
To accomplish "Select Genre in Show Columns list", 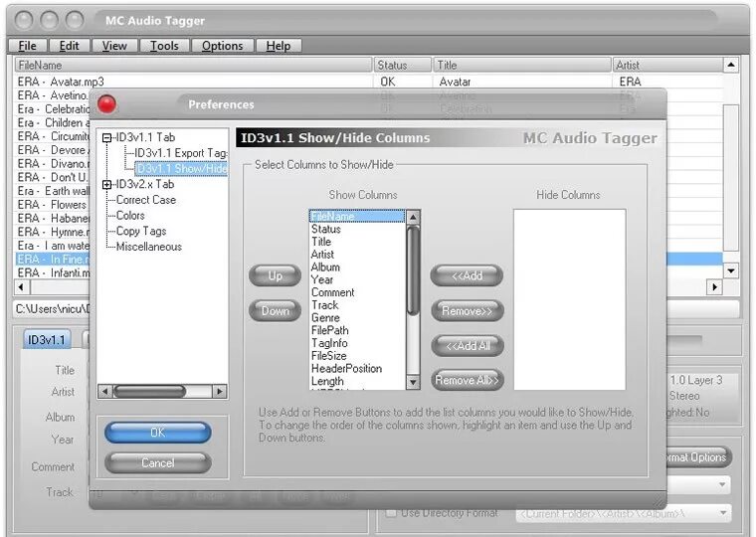I will point(357,317).
